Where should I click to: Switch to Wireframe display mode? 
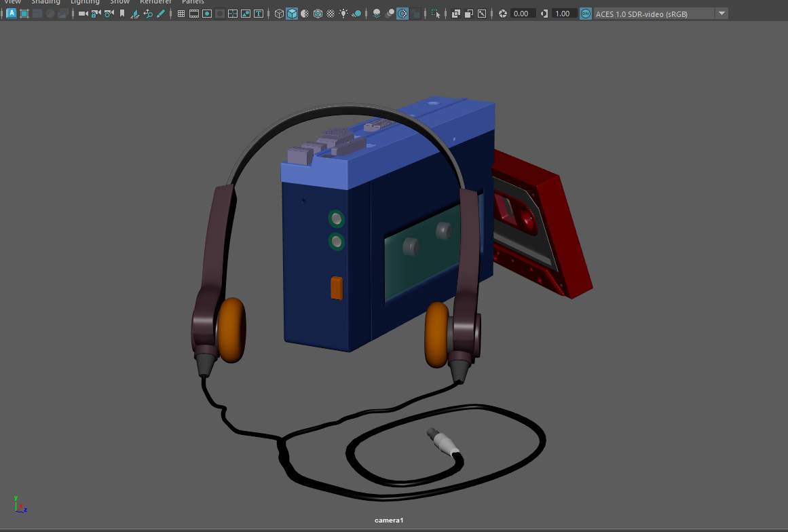(279, 14)
